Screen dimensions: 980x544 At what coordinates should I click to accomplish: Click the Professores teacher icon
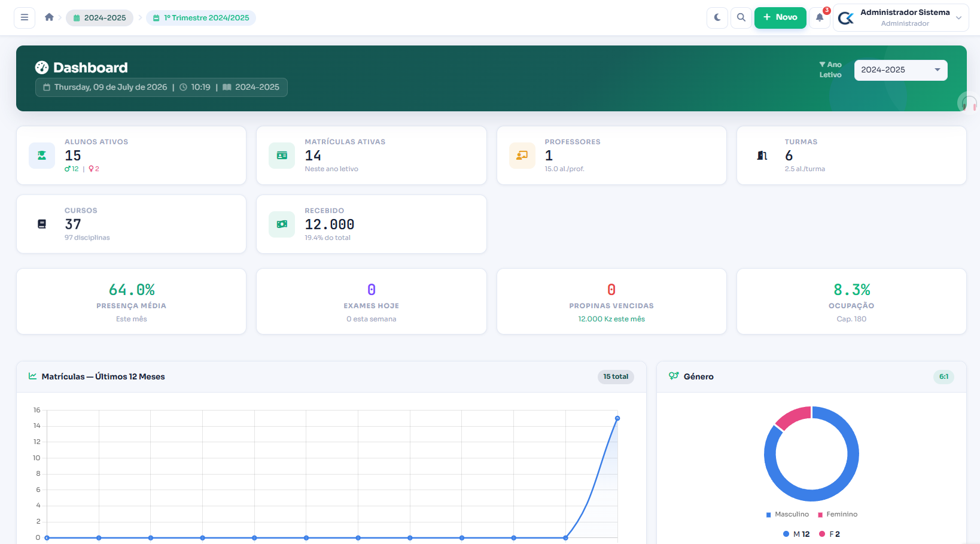click(x=522, y=156)
